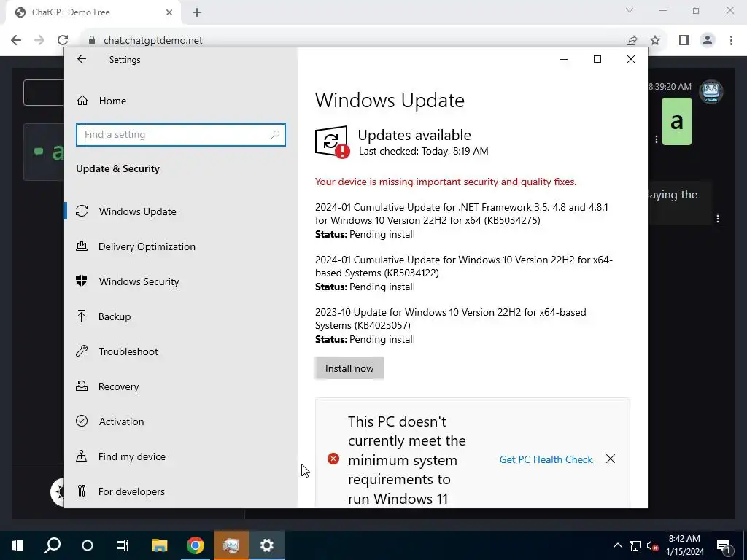Click the Install now button

click(x=349, y=368)
